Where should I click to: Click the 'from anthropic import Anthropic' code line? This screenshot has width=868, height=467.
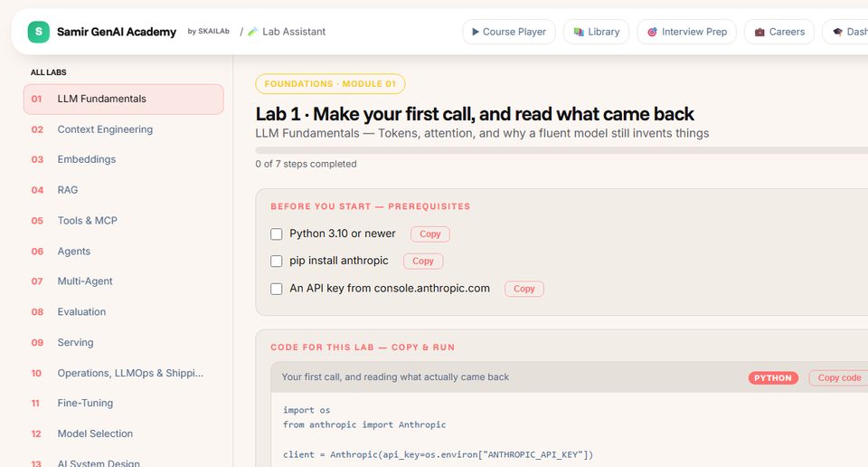tap(364, 424)
